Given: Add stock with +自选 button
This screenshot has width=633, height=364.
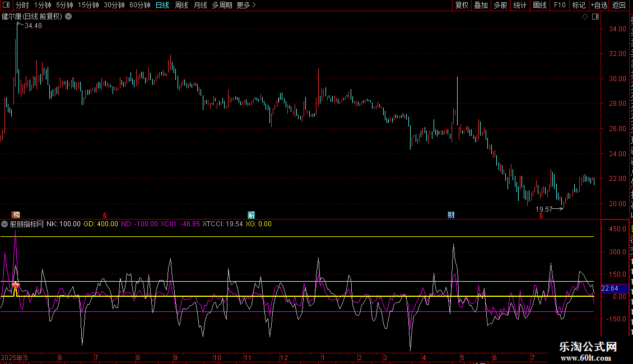Looking at the screenshot, I should pos(599,5).
